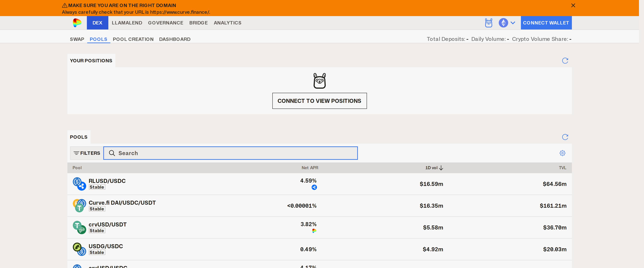Open the BRIDGE section
The width and height of the screenshot is (644, 268).
[x=199, y=23]
